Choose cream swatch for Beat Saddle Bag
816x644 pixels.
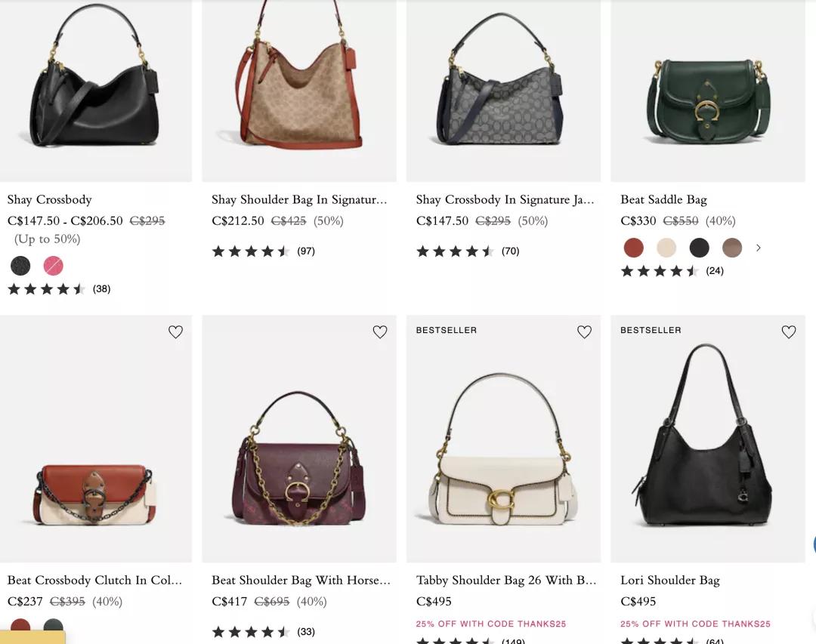[666, 248]
